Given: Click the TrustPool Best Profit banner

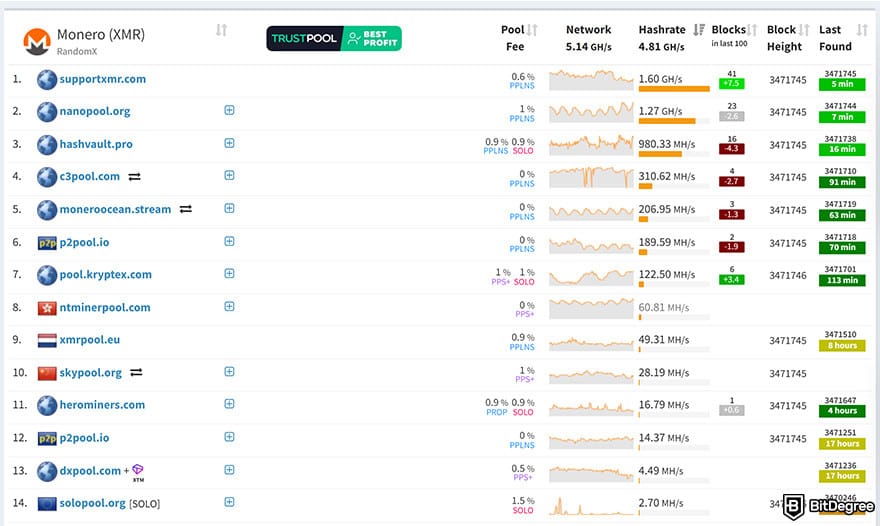Looking at the screenshot, I should tap(334, 38).
